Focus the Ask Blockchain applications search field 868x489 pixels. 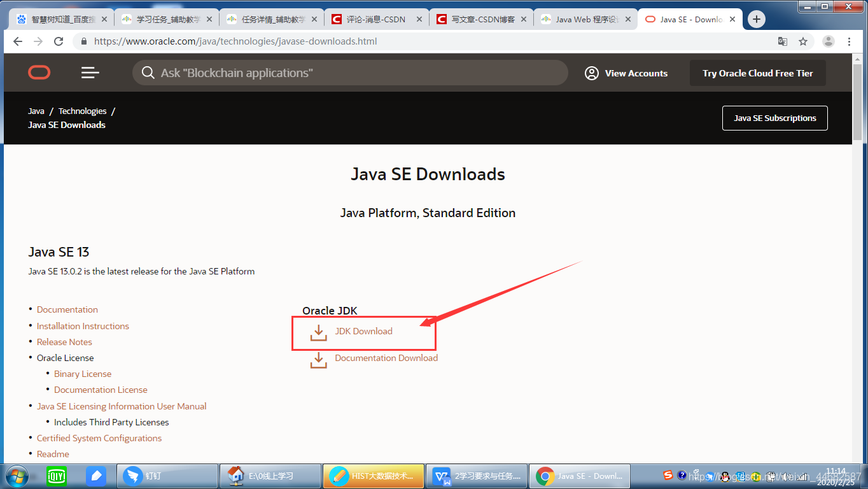pyautogui.click(x=350, y=73)
